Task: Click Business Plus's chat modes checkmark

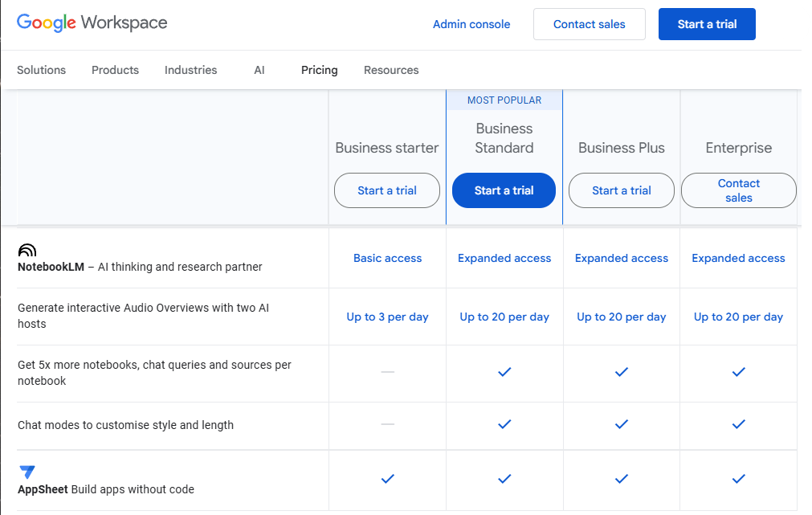Action: (x=621, y=425)
